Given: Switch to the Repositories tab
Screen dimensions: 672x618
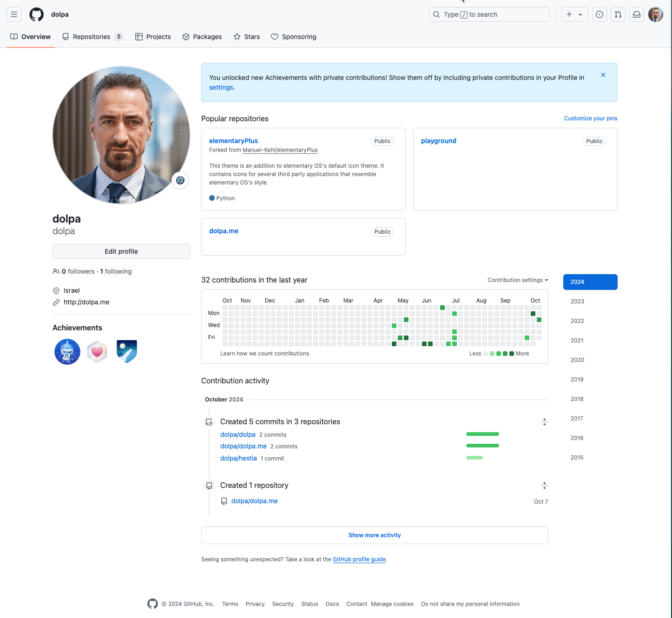Looking at the screenshot, I should coord(92,37).
